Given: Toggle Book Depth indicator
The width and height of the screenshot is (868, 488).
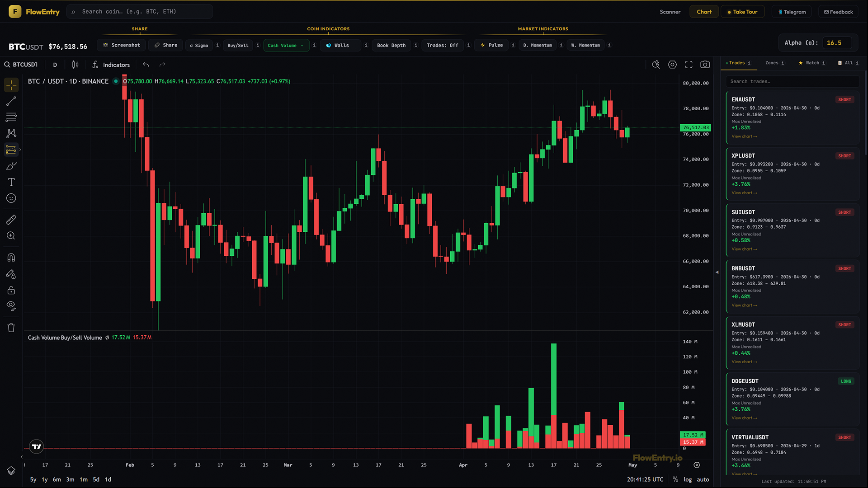Looking at the screenshot, I should pyautogui.click(x=391, y=45).
